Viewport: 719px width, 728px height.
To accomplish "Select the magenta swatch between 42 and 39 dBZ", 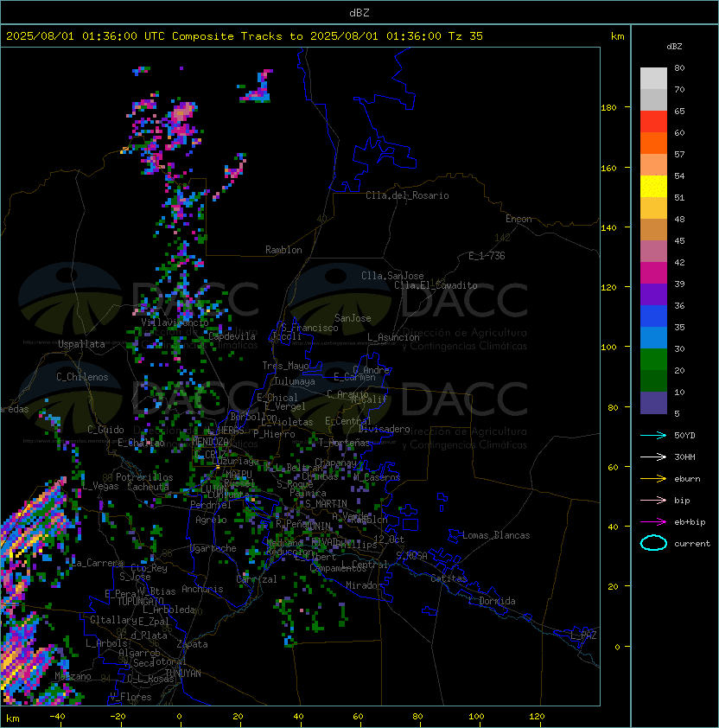I will point(653,273).
